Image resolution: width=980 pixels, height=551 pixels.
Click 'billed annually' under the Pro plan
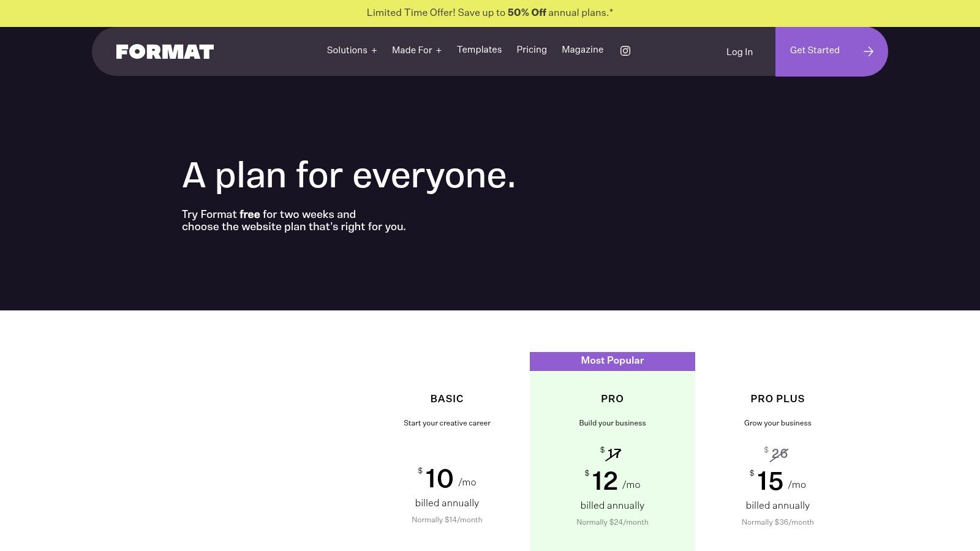pos(612,506)
